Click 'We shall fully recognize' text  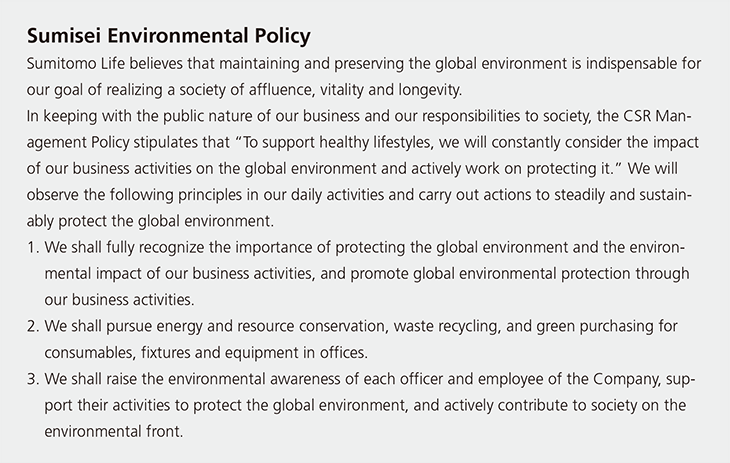(x=124, y=247)
